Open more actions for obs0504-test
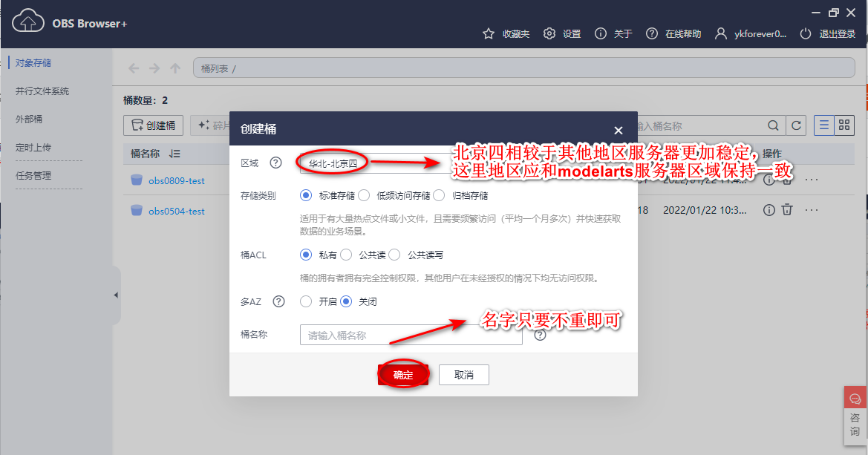Image resolution: width=868 pixels, height=455 pixels. pos(811,210)
